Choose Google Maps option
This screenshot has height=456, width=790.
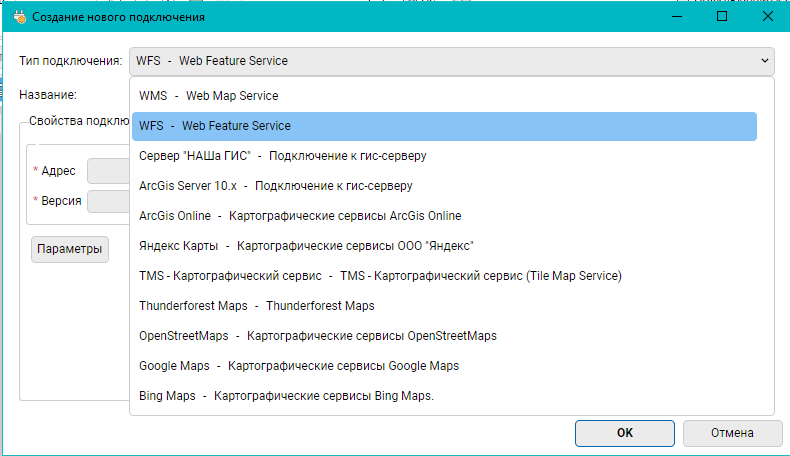[299, 366]
